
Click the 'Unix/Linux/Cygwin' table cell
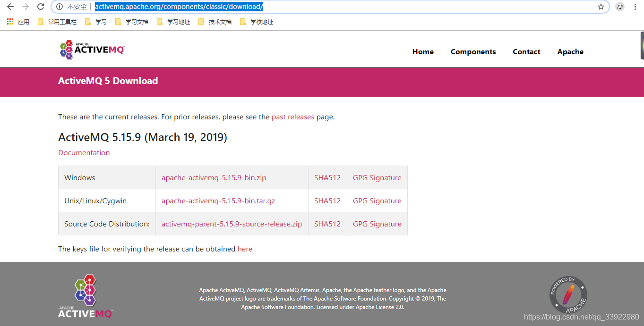click(107, 201)
